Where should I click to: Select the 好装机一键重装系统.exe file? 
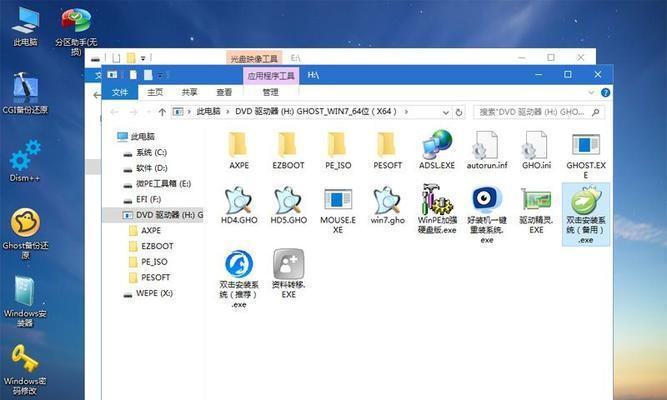click(x=487, y=215)
